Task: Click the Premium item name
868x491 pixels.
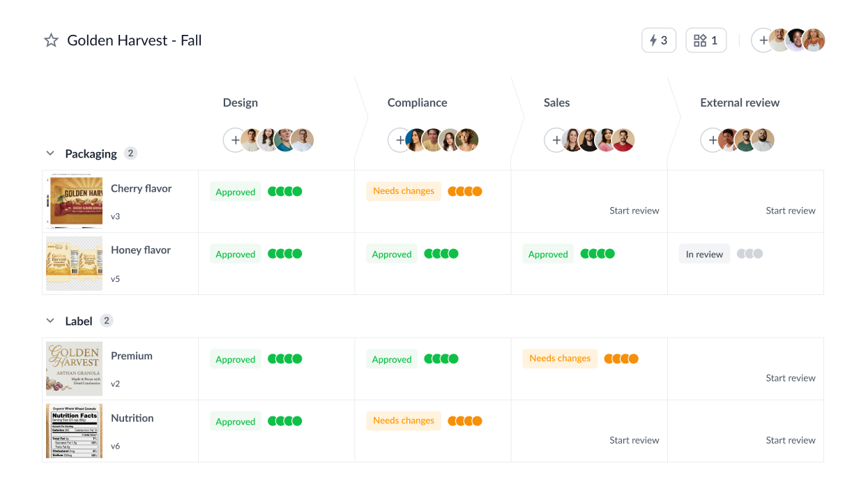Action: click(x=132, y=356)
